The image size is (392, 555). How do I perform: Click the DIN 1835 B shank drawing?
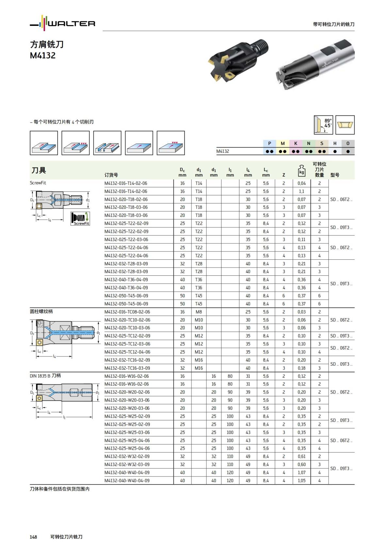(x=65, y=401)
